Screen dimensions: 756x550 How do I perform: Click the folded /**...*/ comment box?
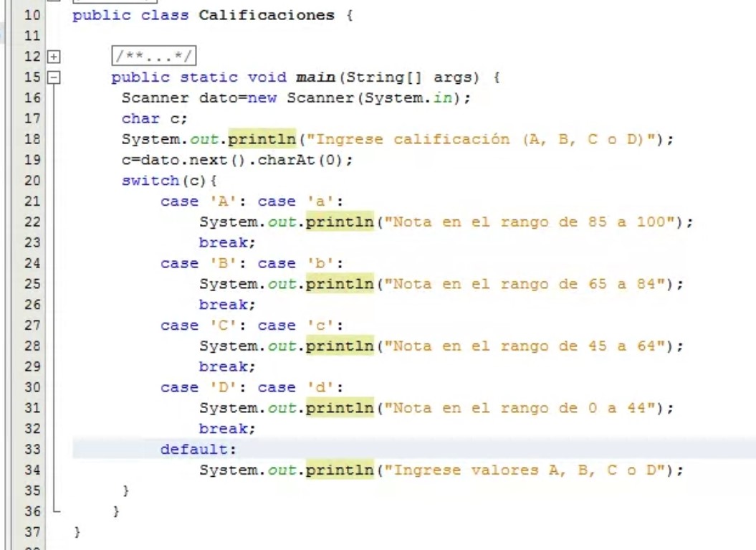pyautogui.click(x=154, y=56)
